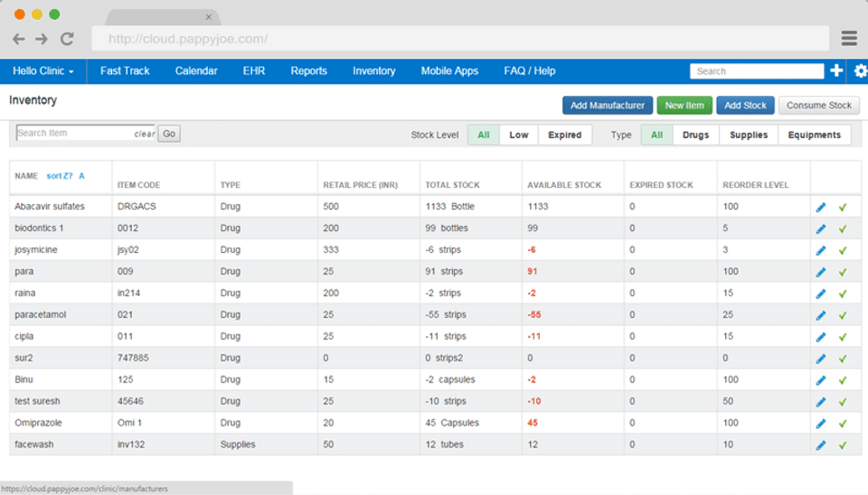Viewport: 868px width, 495px height.
Task: Click the checkmark for biodontics 1
Action: 843,229
